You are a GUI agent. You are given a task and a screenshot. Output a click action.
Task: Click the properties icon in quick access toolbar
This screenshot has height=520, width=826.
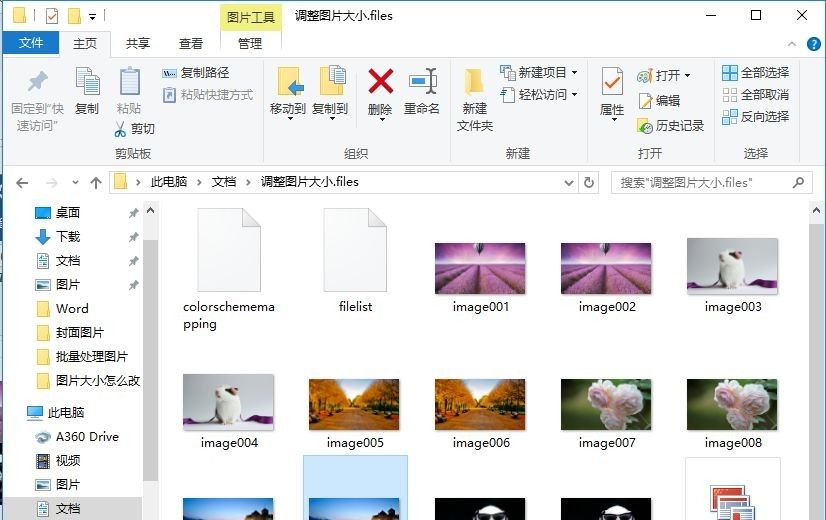[52, 16]
